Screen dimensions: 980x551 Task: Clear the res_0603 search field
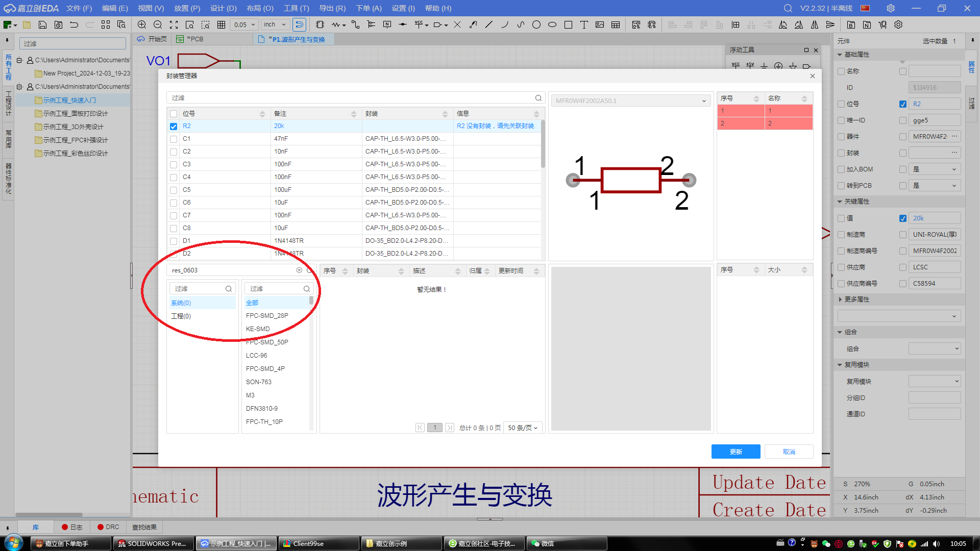click(x=299, y=270)
